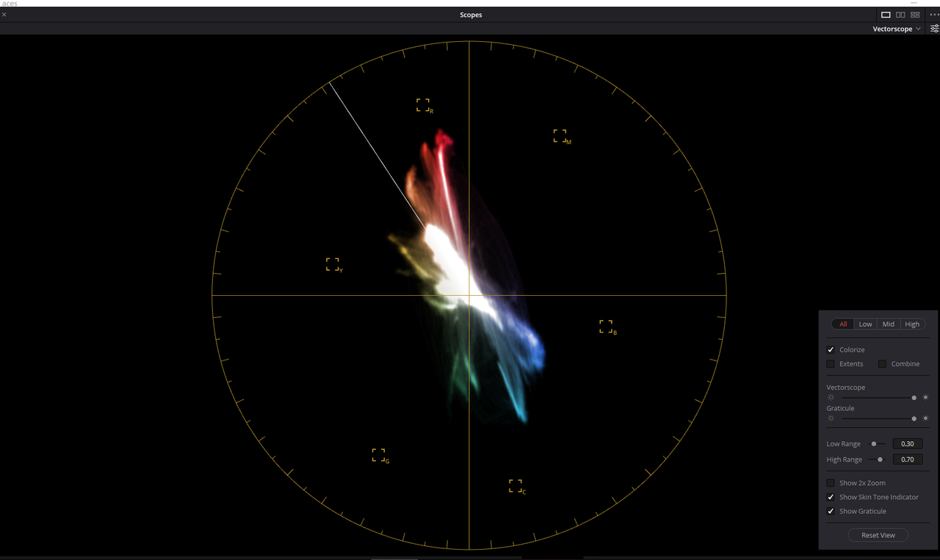Select the All tonal range tab
940x560 pixels.
click(x=843, y=324)
